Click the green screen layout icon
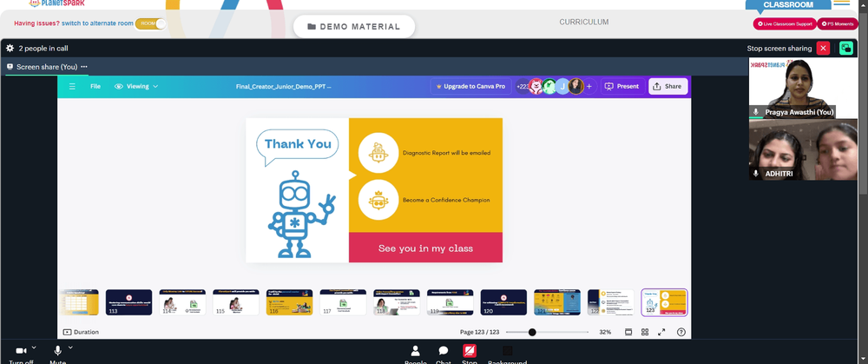Image resolution: width=868 pixels, height=364 pixels. (845, 48)
